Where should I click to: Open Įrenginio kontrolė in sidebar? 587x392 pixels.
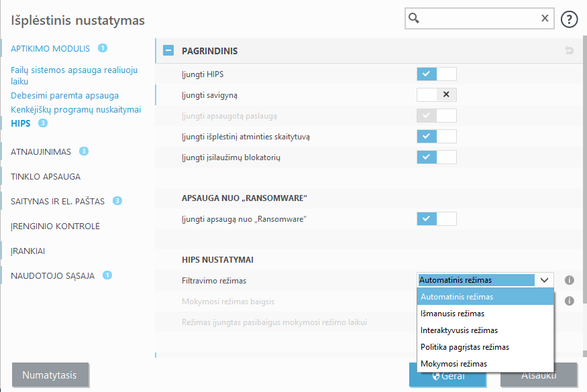[x=55, y=226]
